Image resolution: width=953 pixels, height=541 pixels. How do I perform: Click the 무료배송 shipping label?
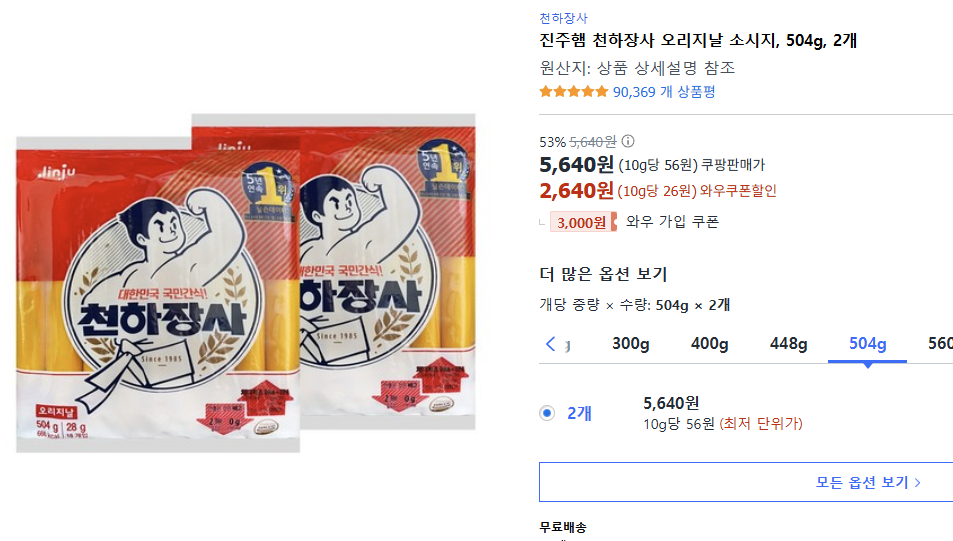[563, 527]
